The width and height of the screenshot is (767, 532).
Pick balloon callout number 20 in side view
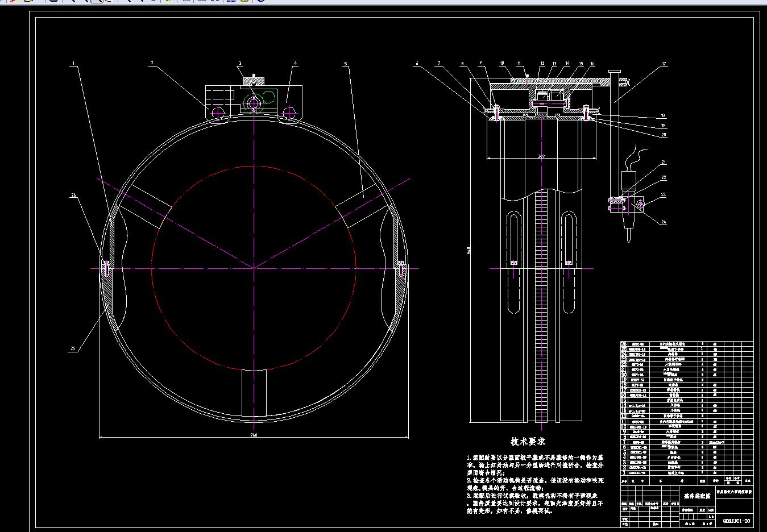tap(664, 135)
